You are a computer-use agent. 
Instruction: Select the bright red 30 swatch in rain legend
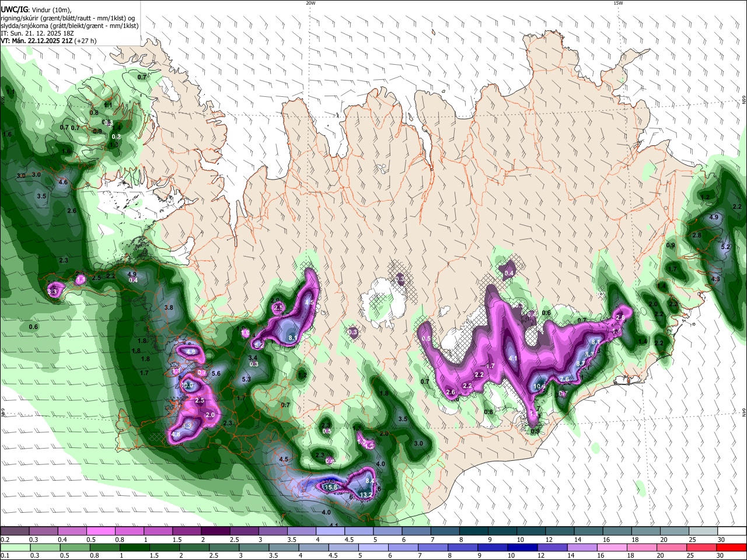coord(731,547)
